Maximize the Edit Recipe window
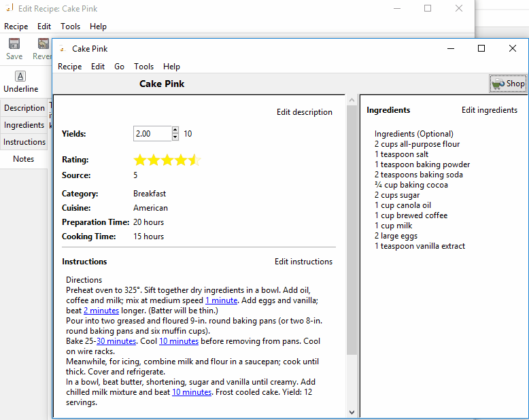This screenshot has width=529, height=420. [x=428, y=8]
